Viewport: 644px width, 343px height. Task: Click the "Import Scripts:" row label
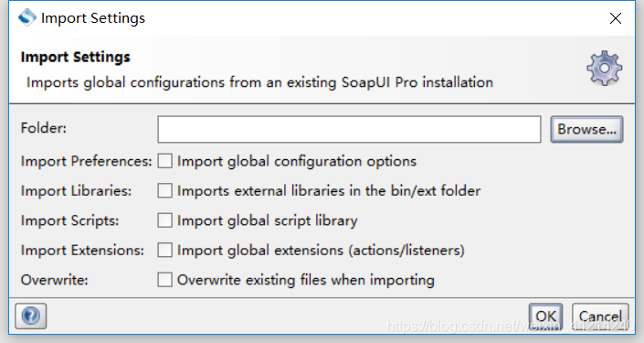click(69, 220)
